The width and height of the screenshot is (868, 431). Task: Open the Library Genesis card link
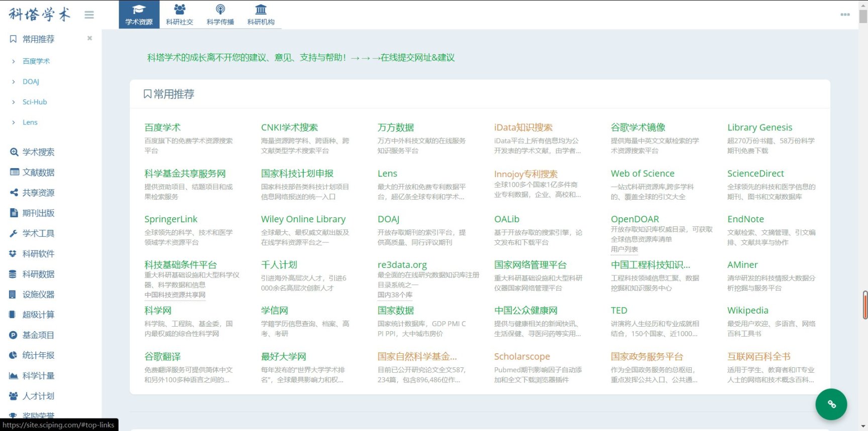click(759, 127)
